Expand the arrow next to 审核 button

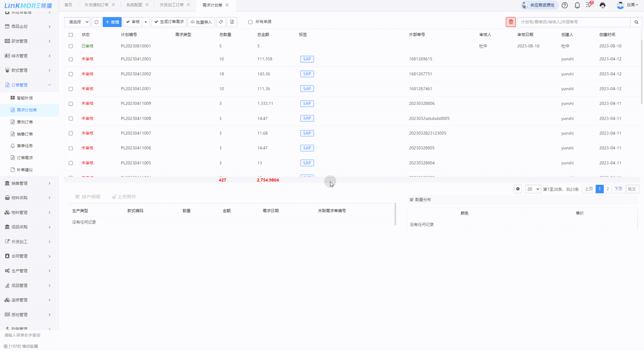146,22
